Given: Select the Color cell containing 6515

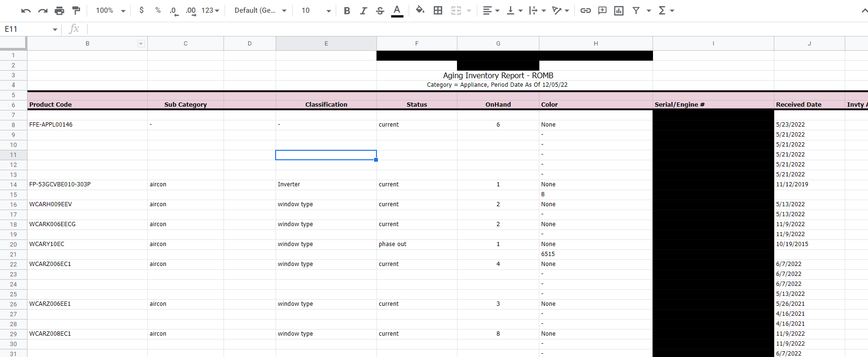Looking at the screenshot, I should click(x=596, y=254).
